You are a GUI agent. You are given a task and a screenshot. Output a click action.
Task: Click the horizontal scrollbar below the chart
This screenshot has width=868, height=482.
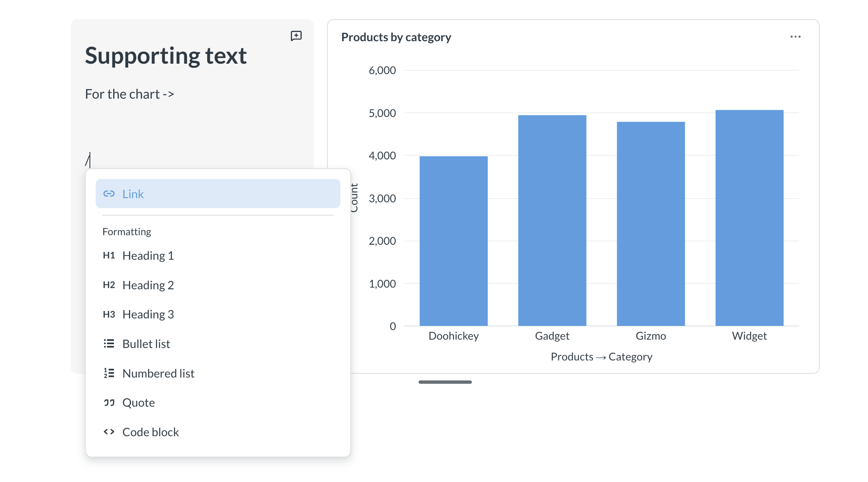click(445, 381)
